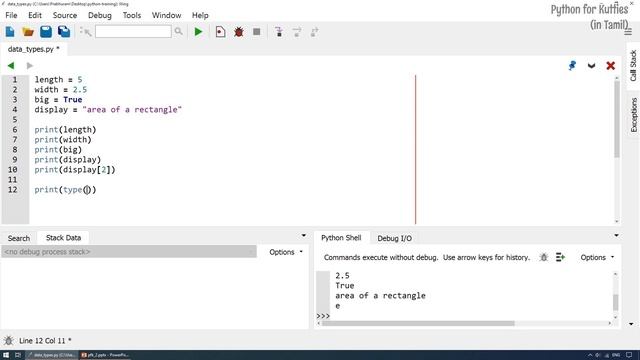Click the Line 12 Col 11 status text
This screenshot has width=640, height=360.
tap(44, 340)
